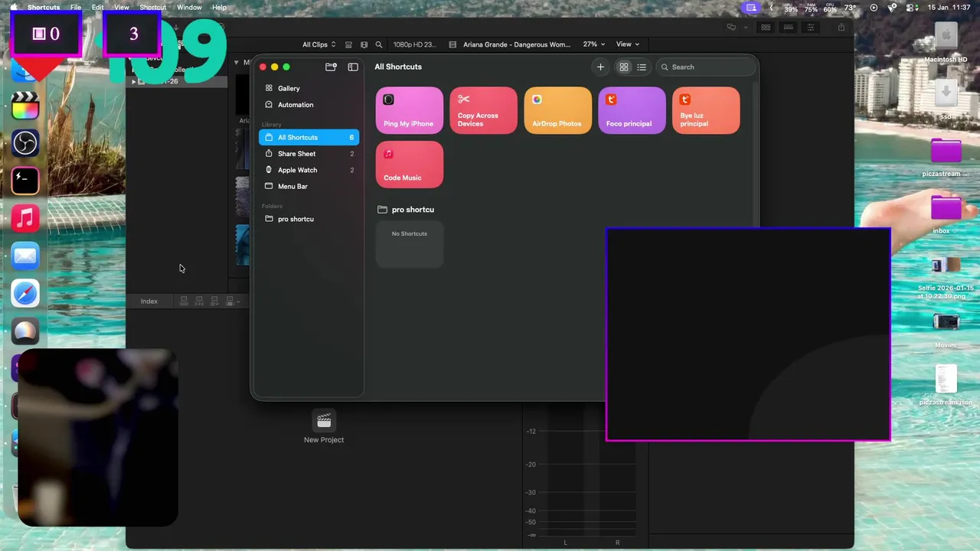
Task: Open the pro shortcu folder in the sidebar
Action: coord(309,219)
